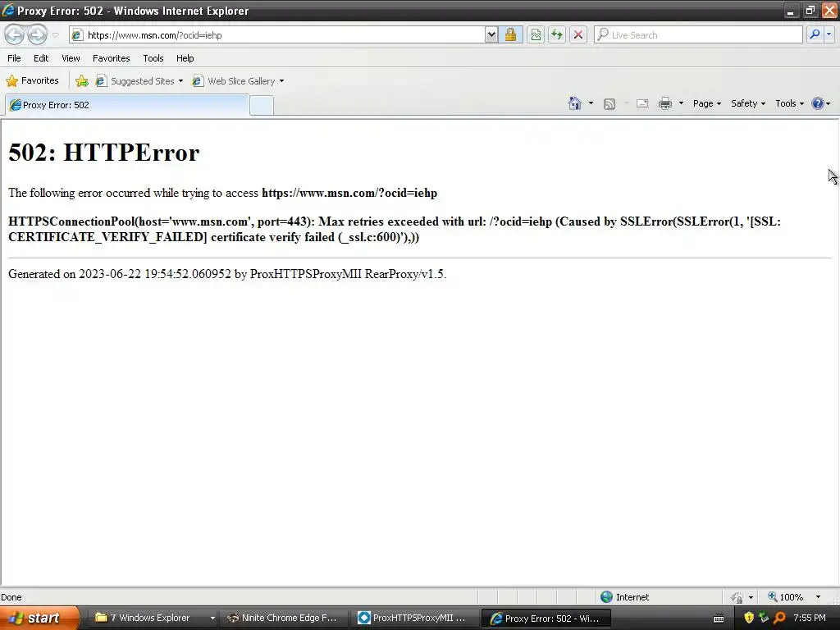The width and height of the screenshot is (840, 630).
Task: Click the '502: HTTPError' heading
Action: [104, 153]
